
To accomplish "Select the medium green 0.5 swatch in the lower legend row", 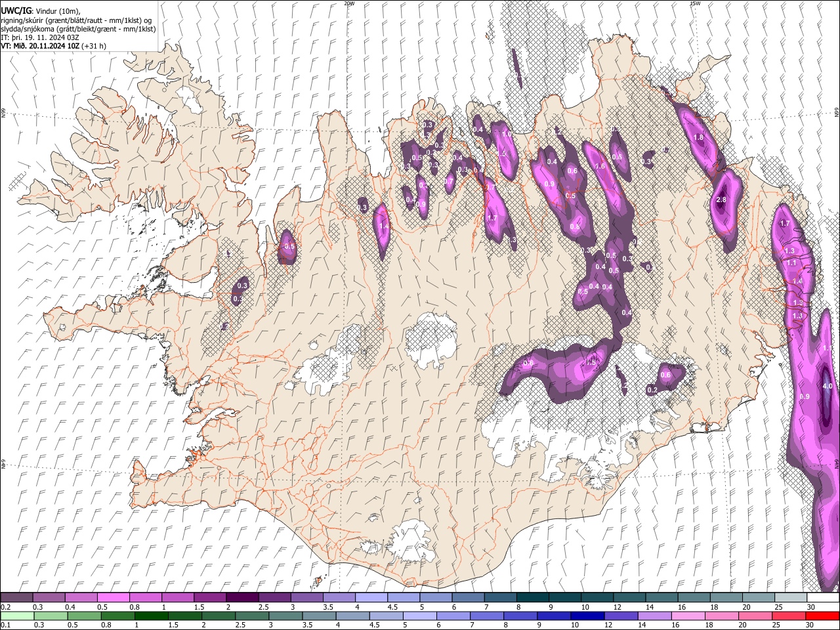I will (x=84, y=616).
